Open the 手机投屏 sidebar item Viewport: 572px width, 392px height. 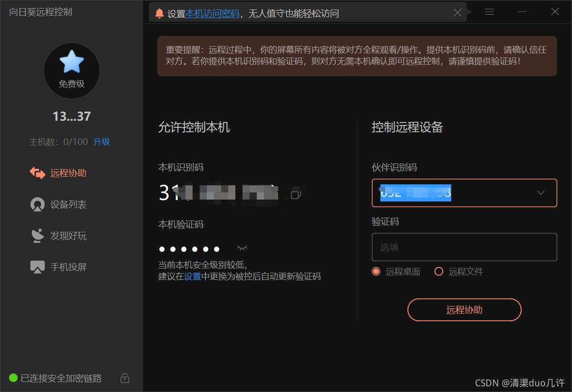[x=58, y=267]
